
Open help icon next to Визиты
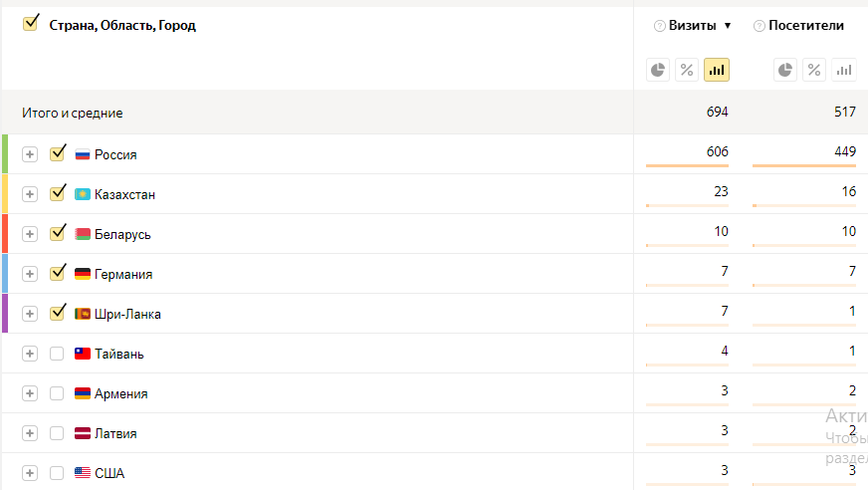point(660,26)
